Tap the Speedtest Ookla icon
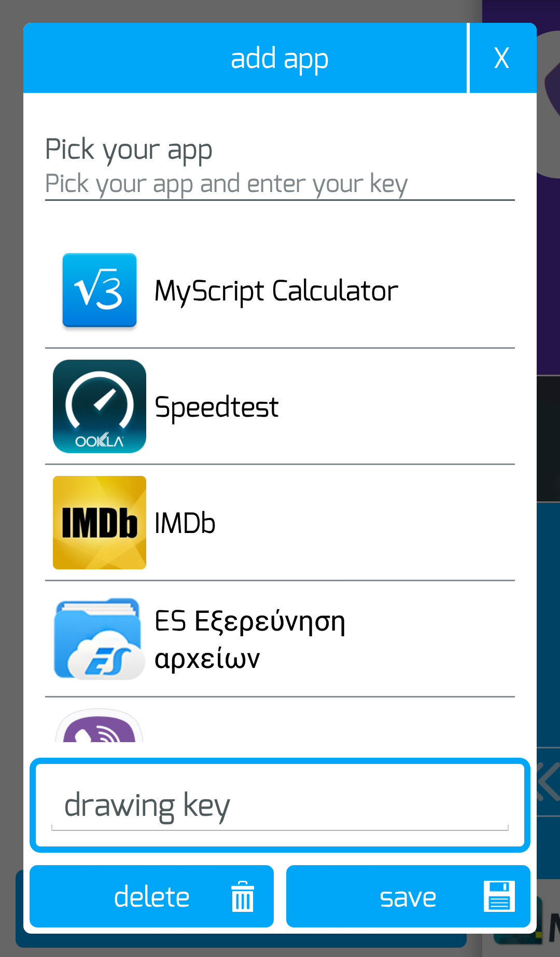This screenshot has width=560, height=957. coord(100,406)
